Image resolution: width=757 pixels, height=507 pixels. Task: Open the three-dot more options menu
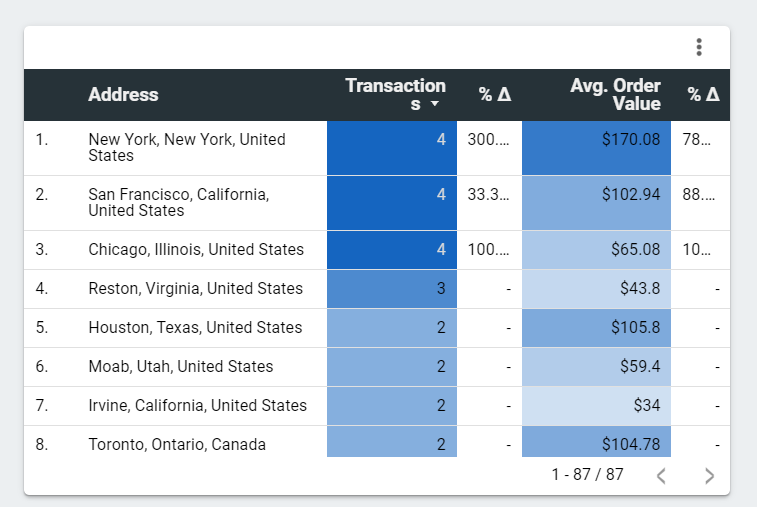699,47
